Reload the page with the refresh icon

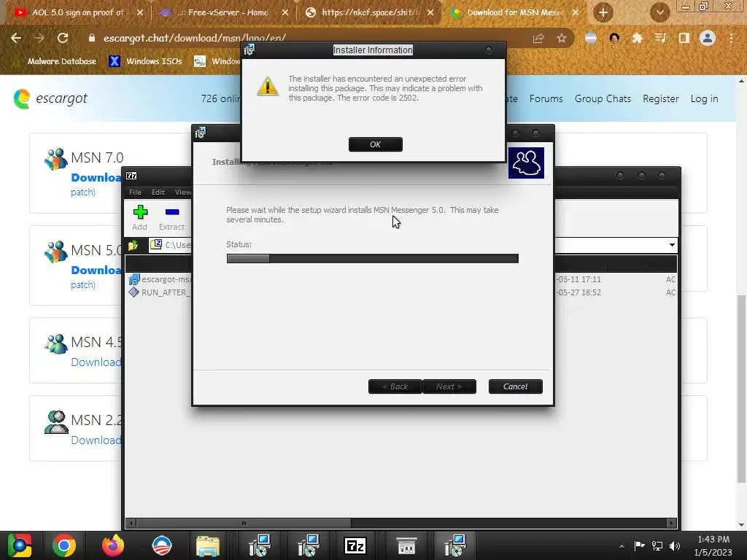click(x=63, y=38)
